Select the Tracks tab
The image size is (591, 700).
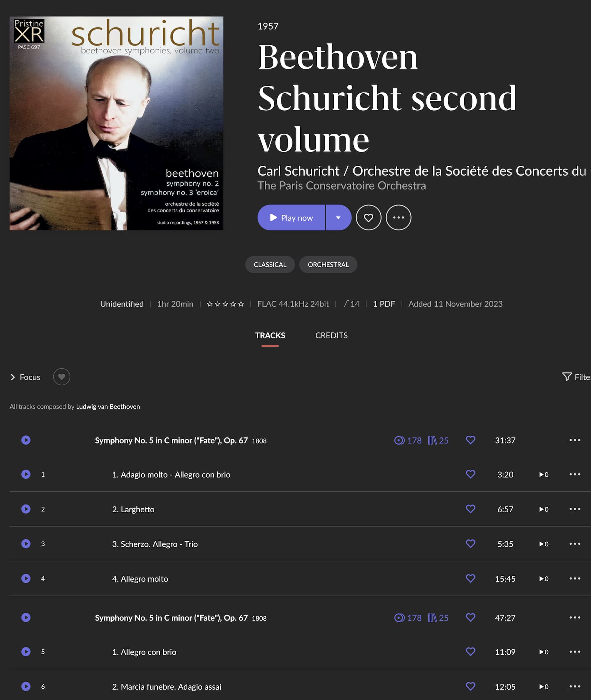click(270, 335)
